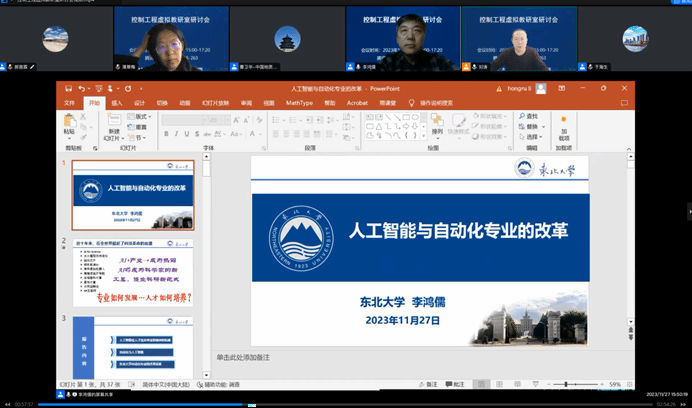
Task: Switch to the MathType ribbon tab
Action: point(299,102)
